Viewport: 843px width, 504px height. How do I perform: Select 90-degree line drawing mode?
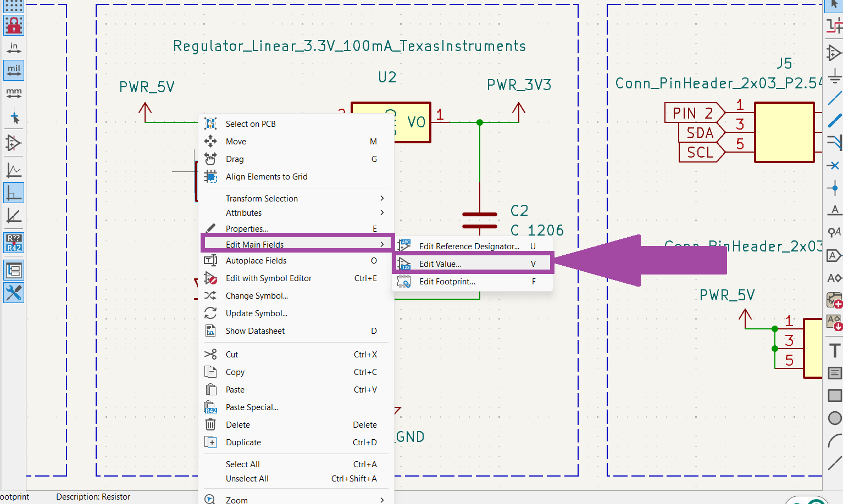click(x=14, y=193)
